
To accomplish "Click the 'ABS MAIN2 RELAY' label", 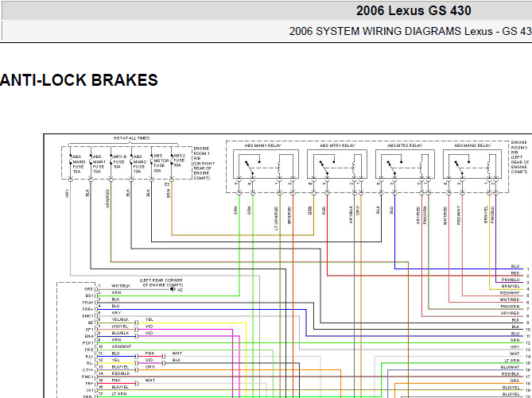I will 472,146.
